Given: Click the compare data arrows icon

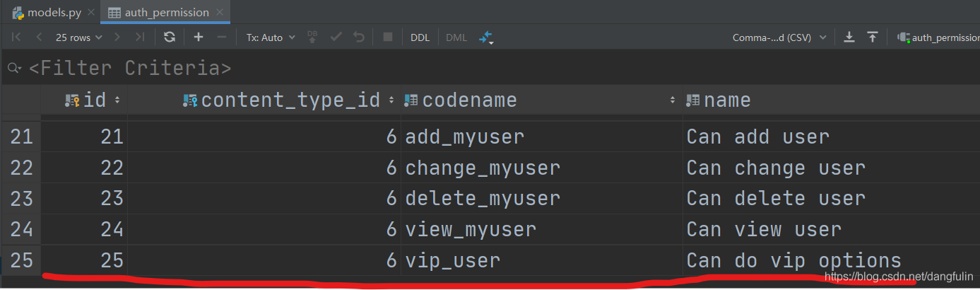Looking at the screenshot, I should point(485,38).
